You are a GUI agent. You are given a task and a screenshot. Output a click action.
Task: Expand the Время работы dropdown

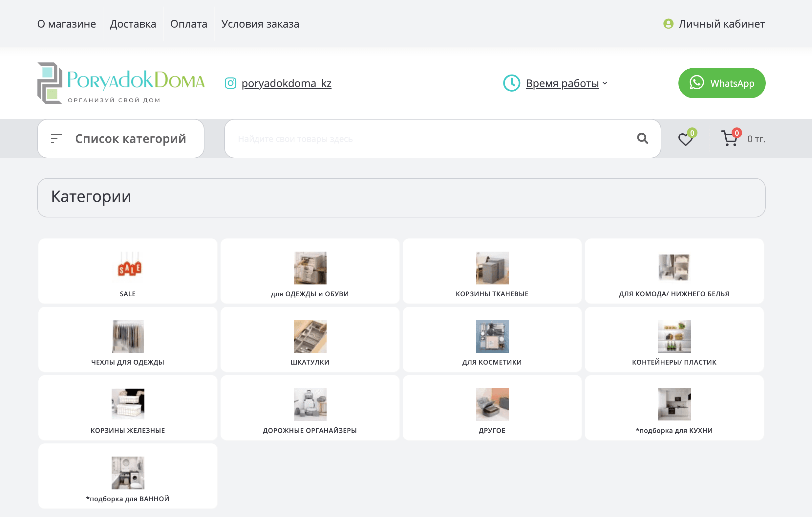point(566,83)
